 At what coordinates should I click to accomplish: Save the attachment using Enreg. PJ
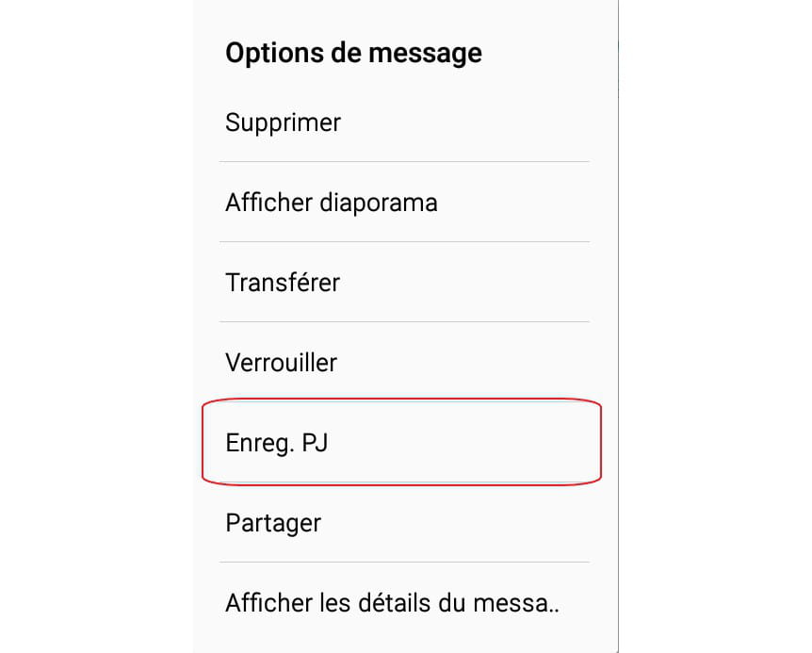pos(277,443)
